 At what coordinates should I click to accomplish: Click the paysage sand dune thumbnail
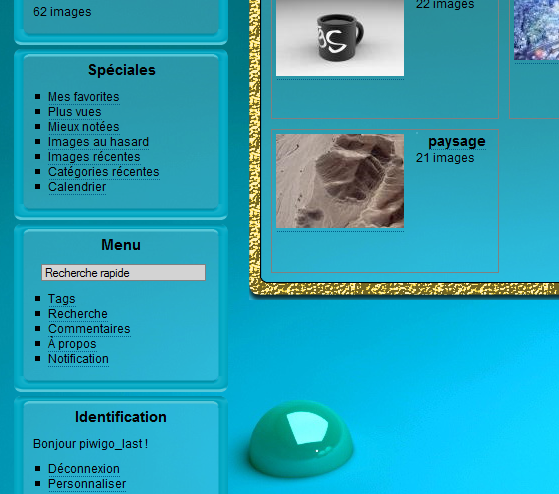click(x=340, y=181)
